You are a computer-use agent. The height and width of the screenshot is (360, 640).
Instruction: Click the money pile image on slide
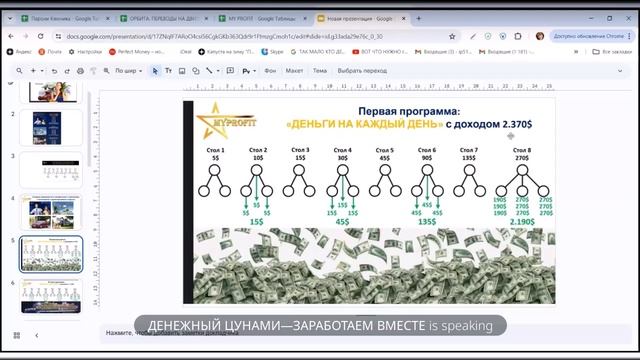374,265
